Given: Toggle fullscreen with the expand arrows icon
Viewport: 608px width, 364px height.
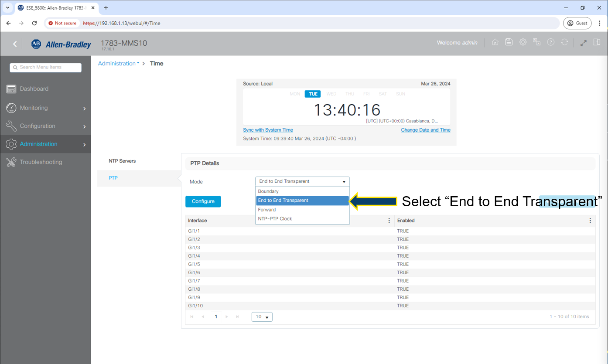Looking at the screenshot, I should coord(583,43).
